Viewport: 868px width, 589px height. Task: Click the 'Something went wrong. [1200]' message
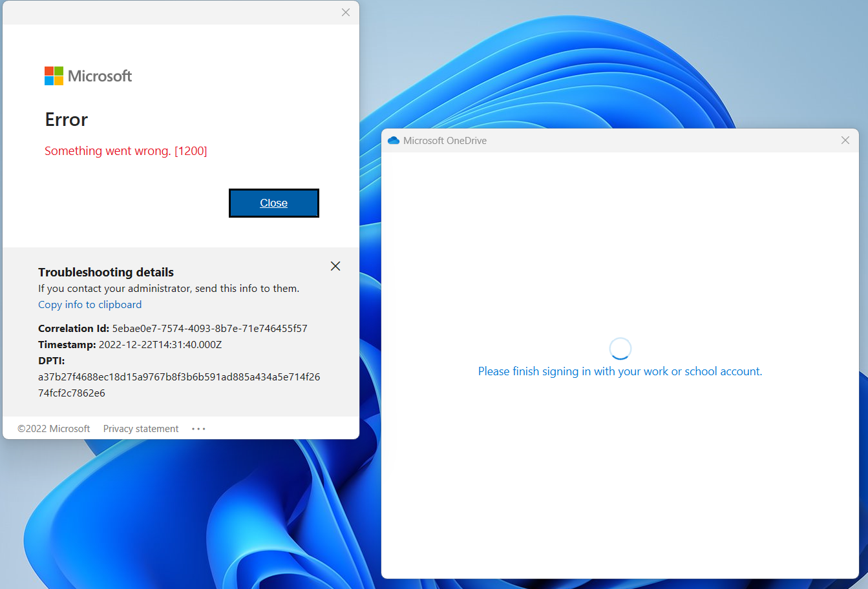(x=126, y=150)
